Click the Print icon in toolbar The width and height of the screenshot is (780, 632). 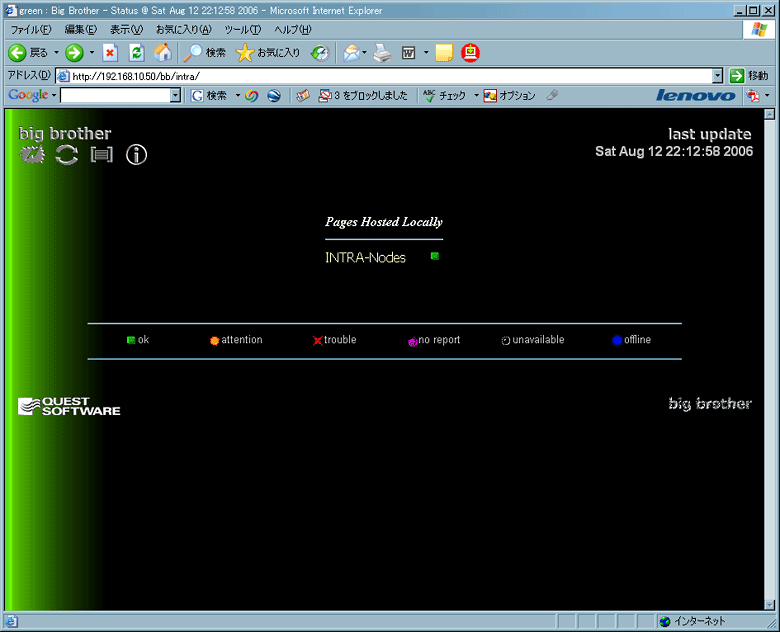point(382,52)
